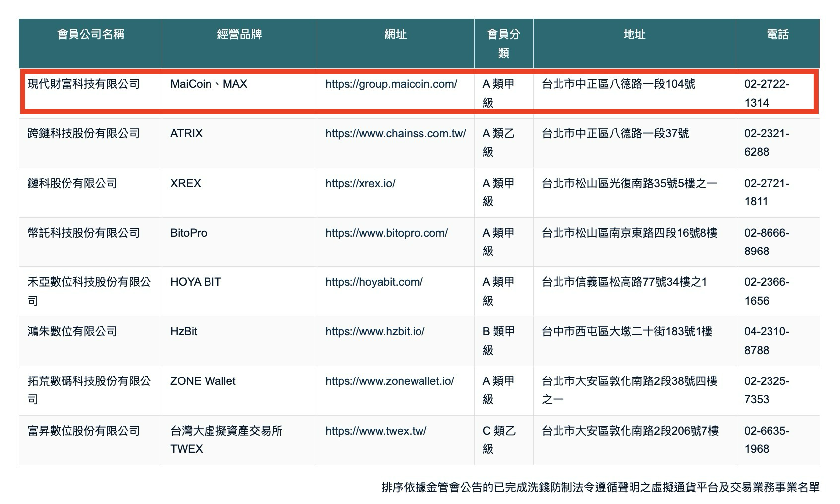Open the group.maicoin.com link

coord(391,84)
